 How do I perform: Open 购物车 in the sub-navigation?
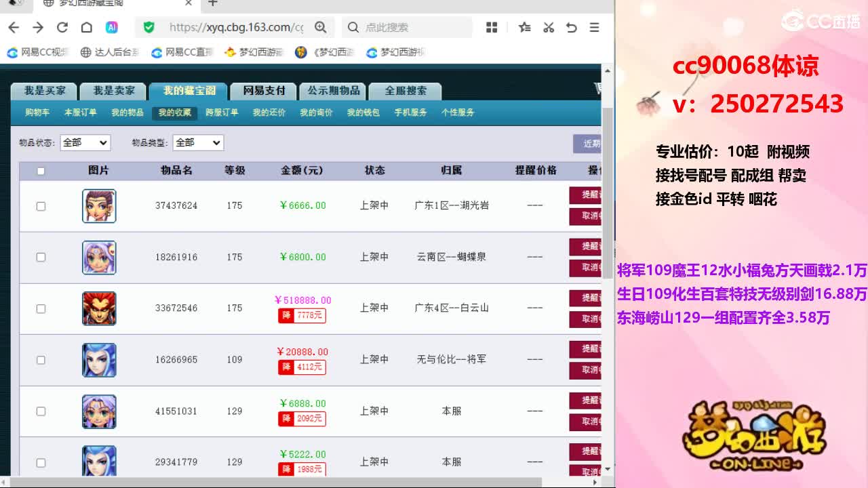pos(37,113)
